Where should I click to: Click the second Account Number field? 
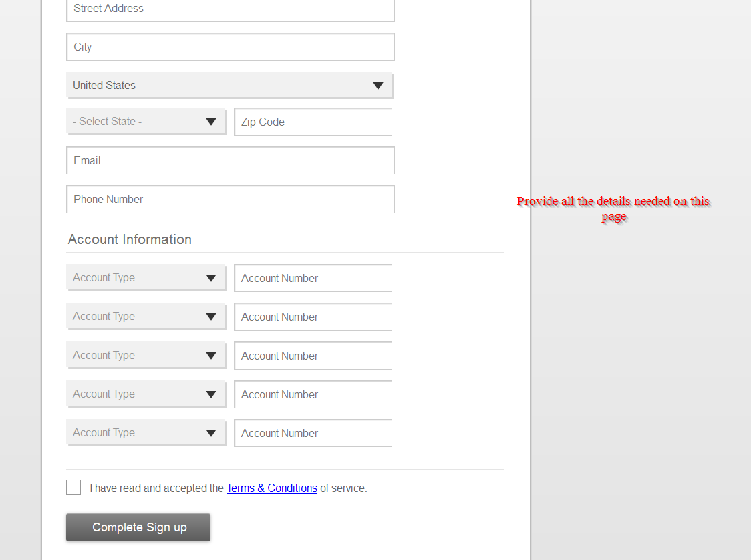click(313, 317)
